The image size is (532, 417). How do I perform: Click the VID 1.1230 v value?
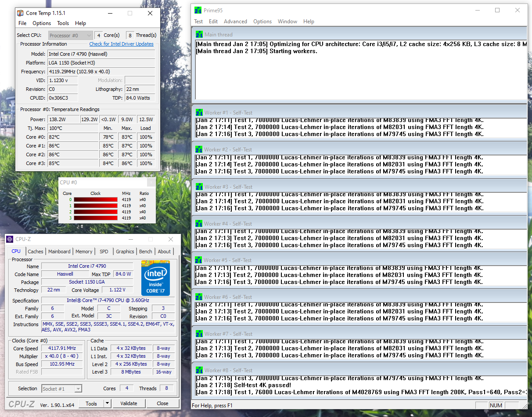(62, 80)
